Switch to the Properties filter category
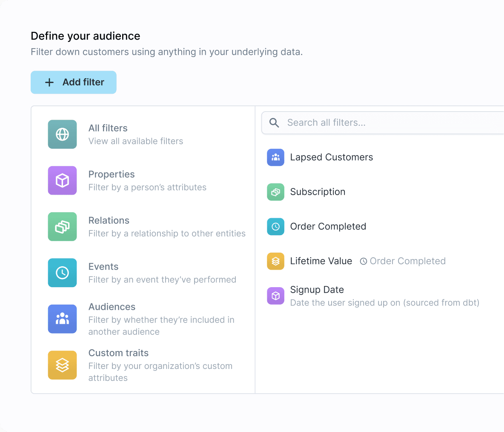 (112, 174)
